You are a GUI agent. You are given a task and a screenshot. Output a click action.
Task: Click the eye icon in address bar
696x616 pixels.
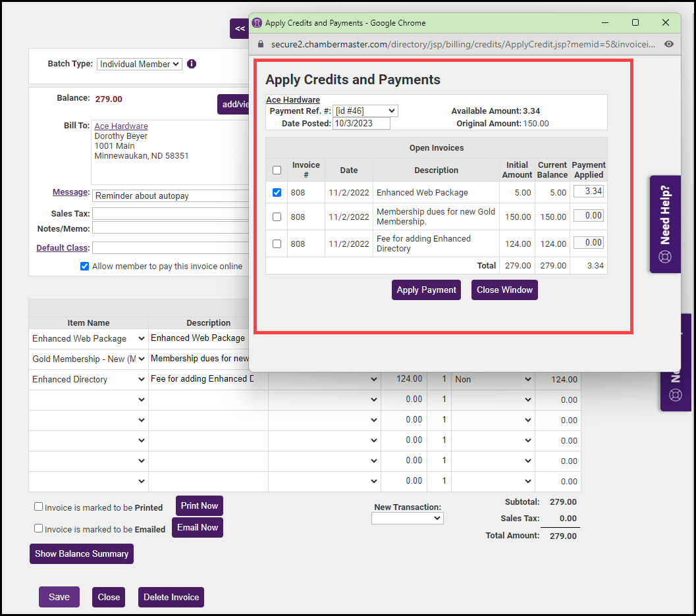pos(669,44)
